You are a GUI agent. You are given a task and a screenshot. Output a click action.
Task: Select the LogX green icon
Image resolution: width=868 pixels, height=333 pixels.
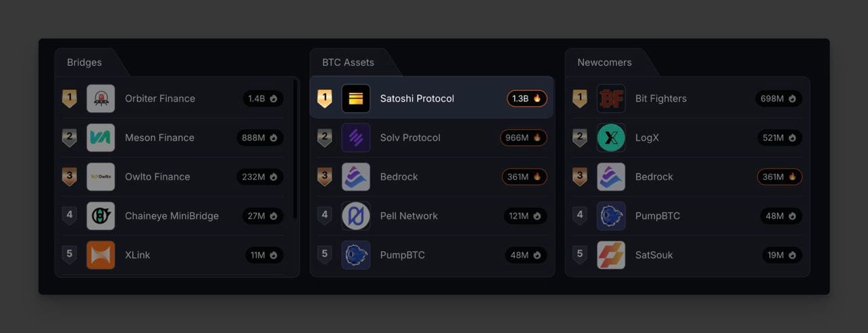[611, 138]
